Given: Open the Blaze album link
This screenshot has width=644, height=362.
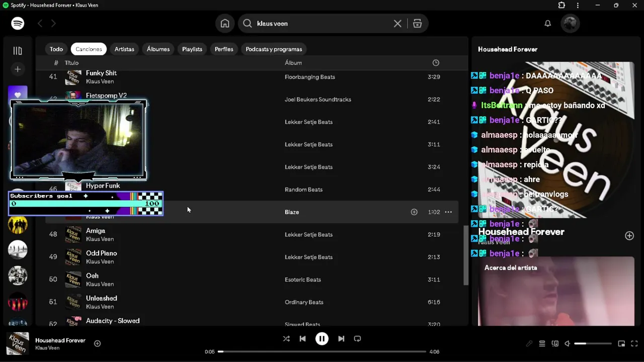Looking at the screenshot, I should click(x=292, y=212).
